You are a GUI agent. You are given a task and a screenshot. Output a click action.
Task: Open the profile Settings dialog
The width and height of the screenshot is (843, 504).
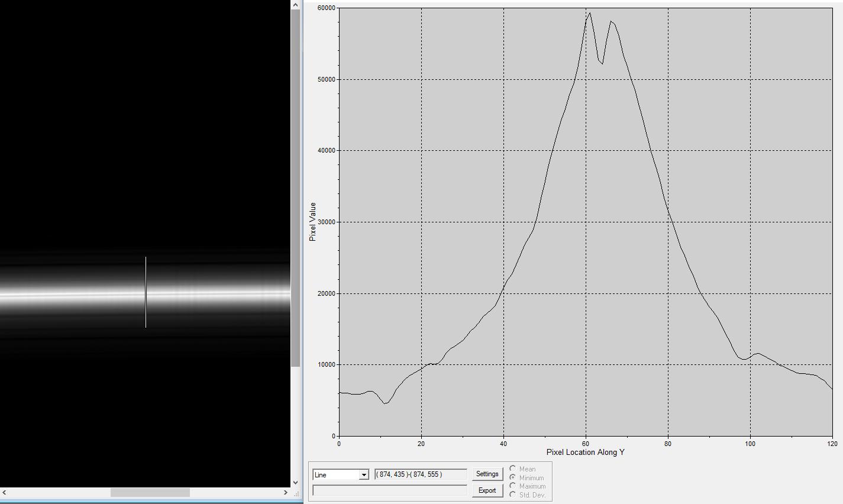pyautogui.click(x=487, y=474)
